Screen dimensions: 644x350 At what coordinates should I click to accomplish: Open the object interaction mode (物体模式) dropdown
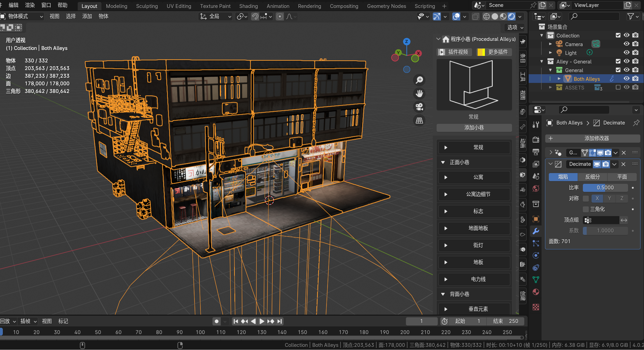coord(22,16)
